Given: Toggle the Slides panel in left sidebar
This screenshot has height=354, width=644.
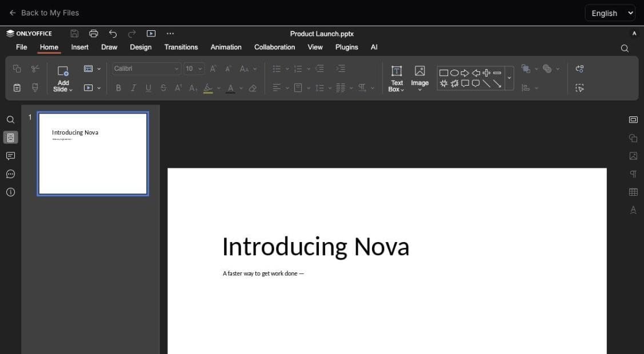Looking at the screenshot, I should 11,138.
